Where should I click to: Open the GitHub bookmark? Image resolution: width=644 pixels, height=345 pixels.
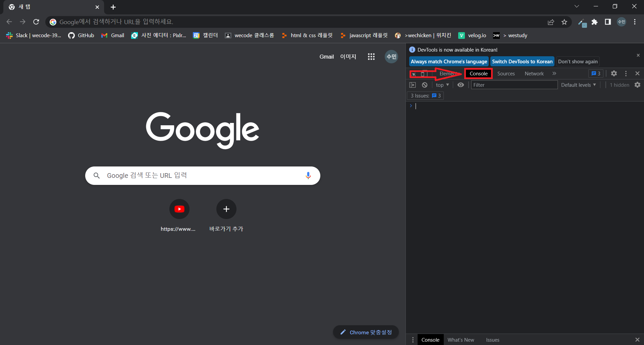click(81, 36)
